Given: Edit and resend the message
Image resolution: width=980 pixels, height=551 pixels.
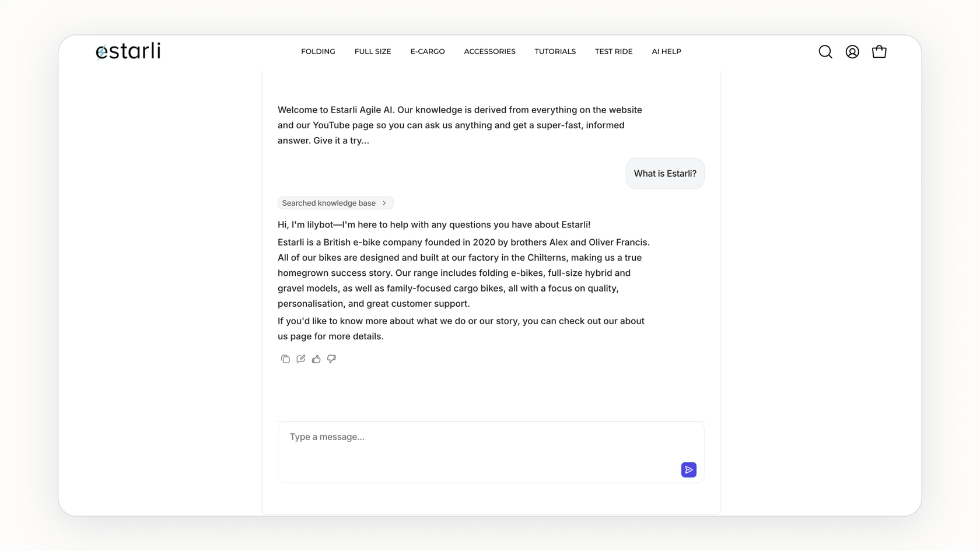Looking at the screenshot, I should [300, 359].
